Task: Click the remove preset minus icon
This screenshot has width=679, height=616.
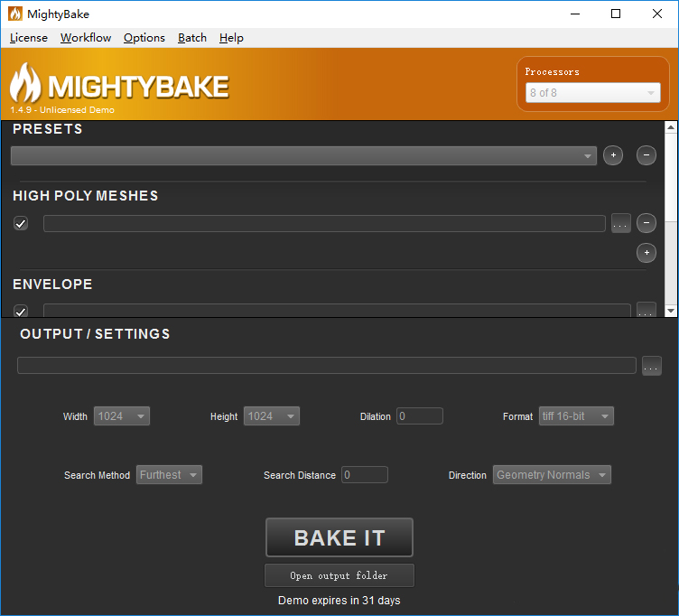Action: tap(646, 155)
